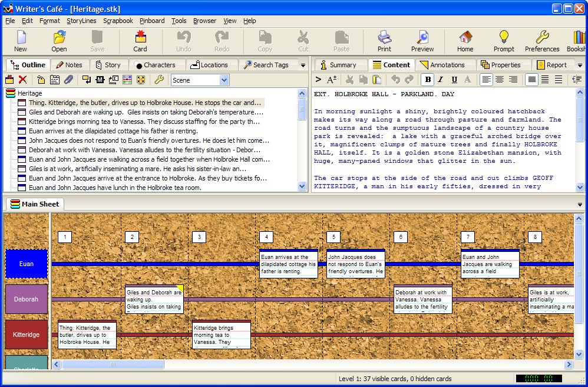Create a new Card from the toolbar
The width and height of the screenshot is (588, 387).
(140, 41)
